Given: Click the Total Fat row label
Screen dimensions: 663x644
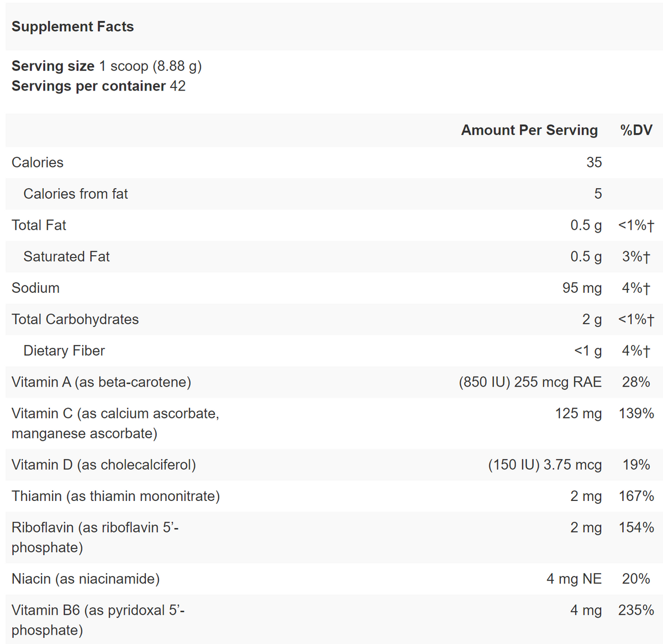Looking at the screenshot, I should (x=39, y=225).
